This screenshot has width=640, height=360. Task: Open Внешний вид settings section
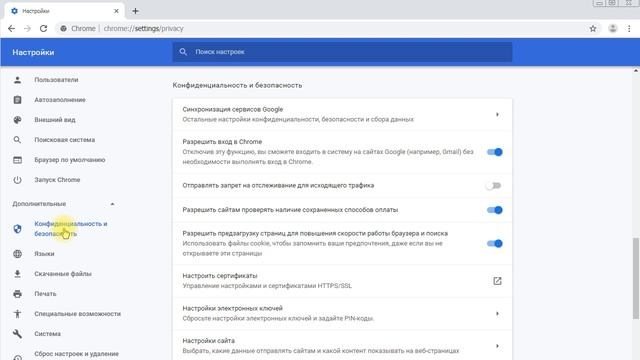tap(55, 120)
